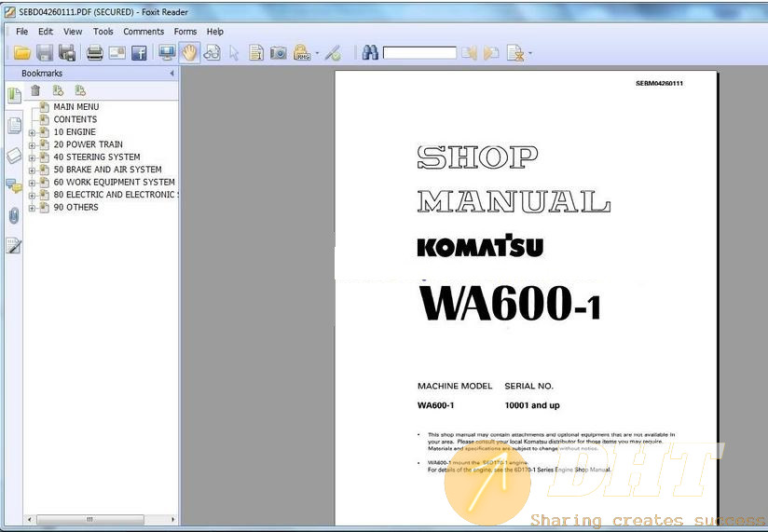
Task: Open dropdown arrow next to RMS lock
Action: [317, 53]
